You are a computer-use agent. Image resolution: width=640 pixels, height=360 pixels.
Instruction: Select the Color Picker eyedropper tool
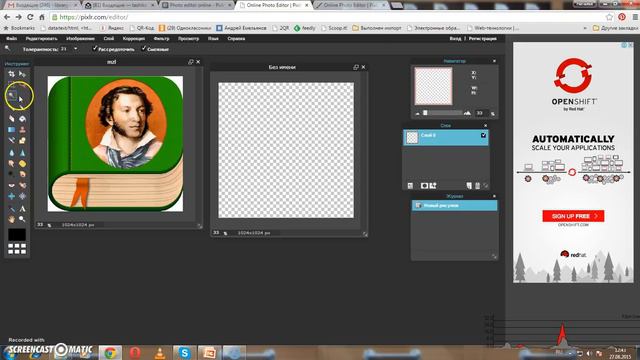click(11, 209)
